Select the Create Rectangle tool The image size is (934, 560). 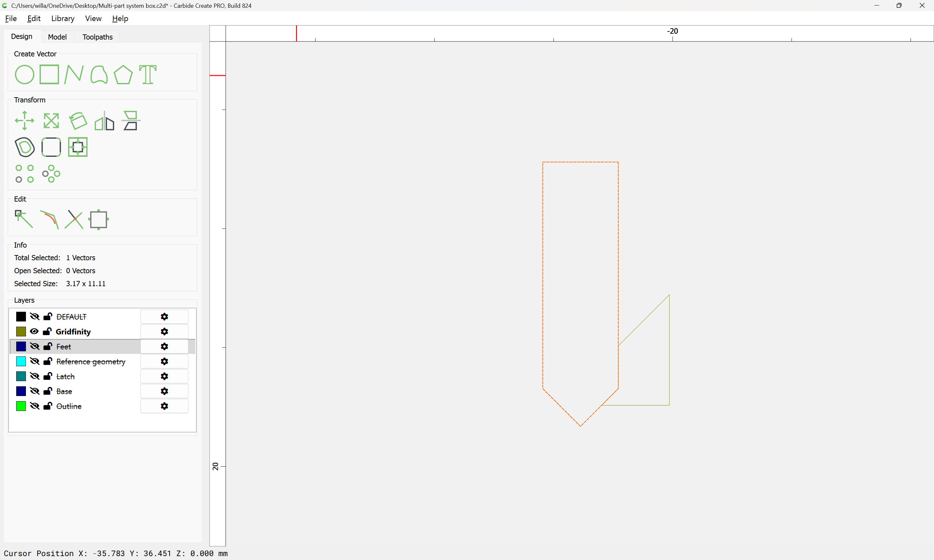tap(49, 74)
